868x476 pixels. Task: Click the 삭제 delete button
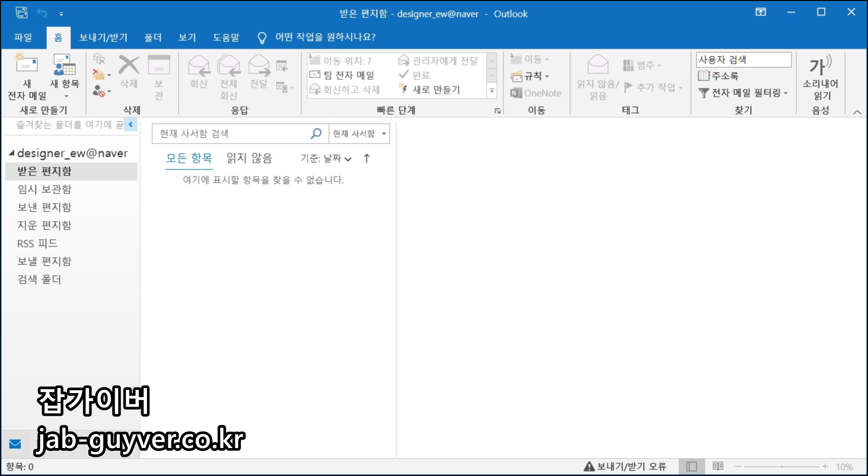(x=129, y=72)
